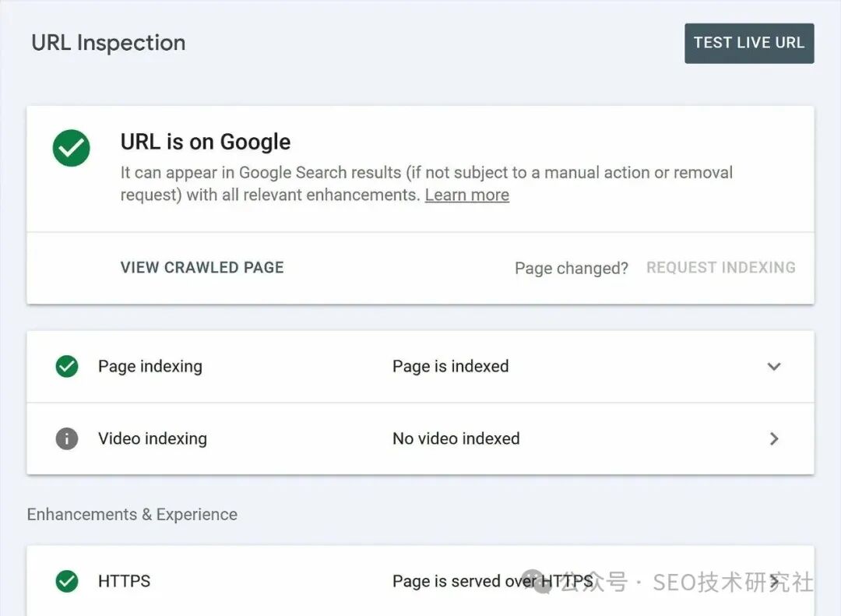The height and width of the screenshot is (616, 841).
Task: Click the No video indexed status text
Action: [x=456, y=438]
